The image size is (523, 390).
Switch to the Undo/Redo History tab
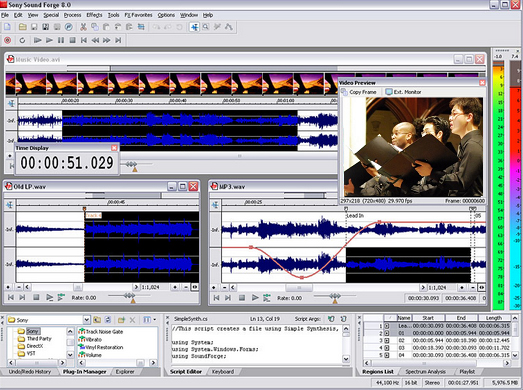tap(29, 372)
